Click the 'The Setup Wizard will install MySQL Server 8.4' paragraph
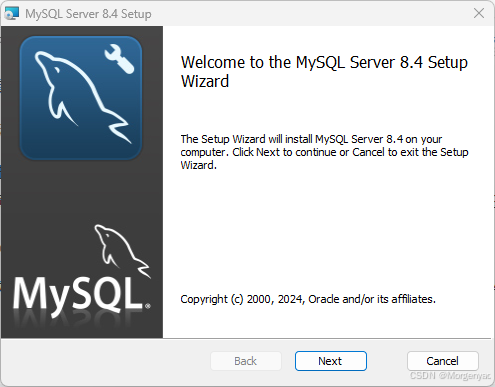495x387 pixels. (324, 152)
